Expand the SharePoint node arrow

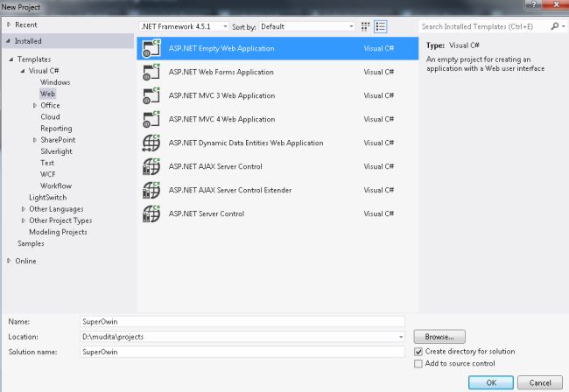click(x=35, y=140)
